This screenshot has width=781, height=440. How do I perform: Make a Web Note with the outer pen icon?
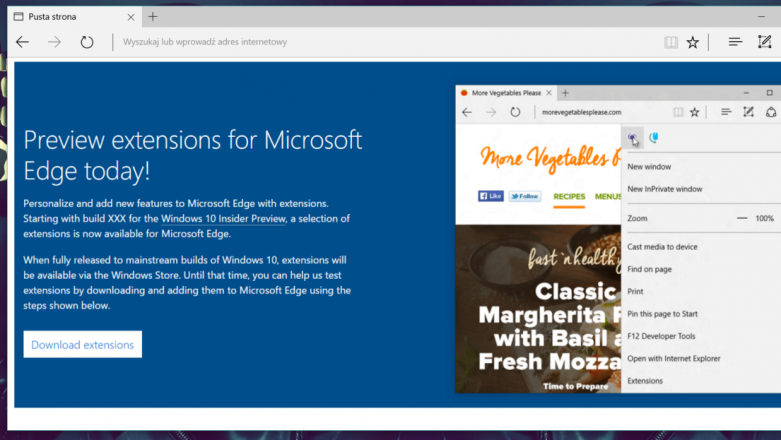point(765,42)
